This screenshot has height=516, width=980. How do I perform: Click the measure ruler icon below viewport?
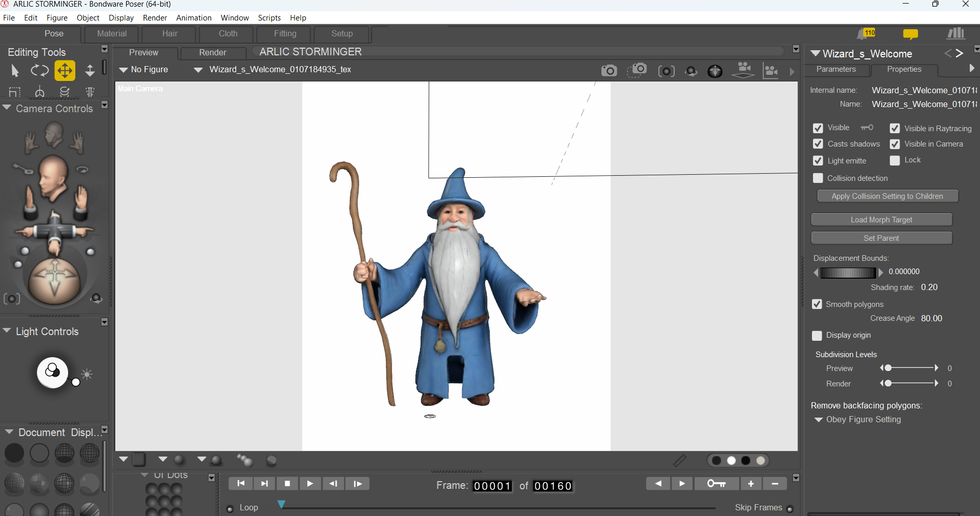680,460
